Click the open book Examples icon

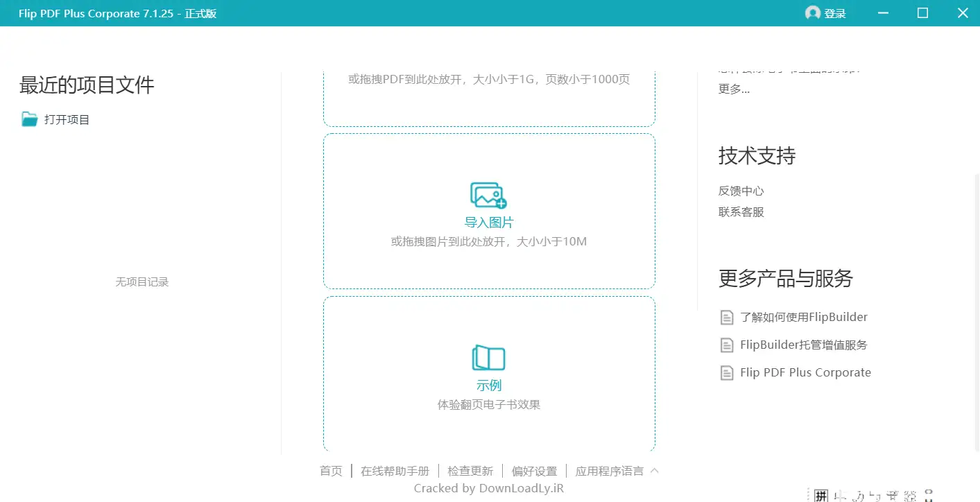tap(488, 358)
